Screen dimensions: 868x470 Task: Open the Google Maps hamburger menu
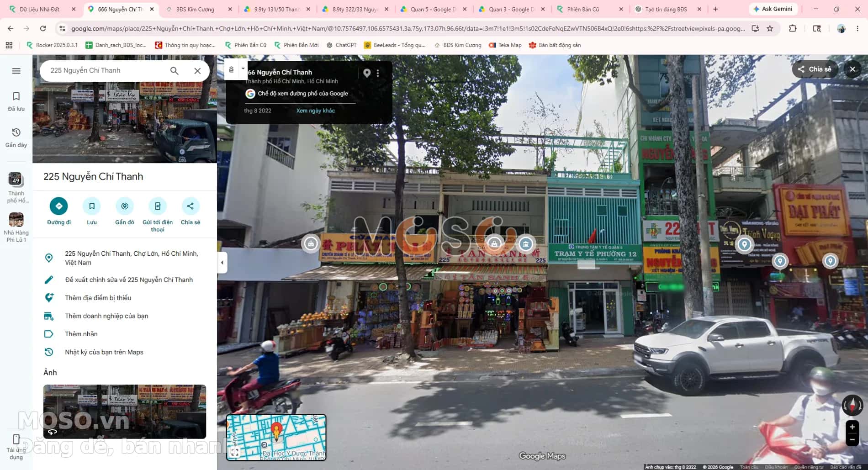tap(16, 71)
